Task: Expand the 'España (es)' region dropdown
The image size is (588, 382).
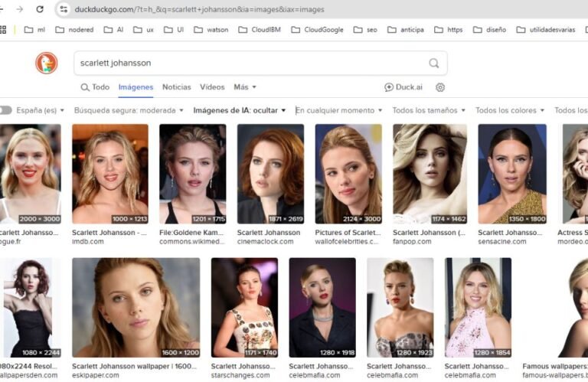Action: (x=40, y=110)
